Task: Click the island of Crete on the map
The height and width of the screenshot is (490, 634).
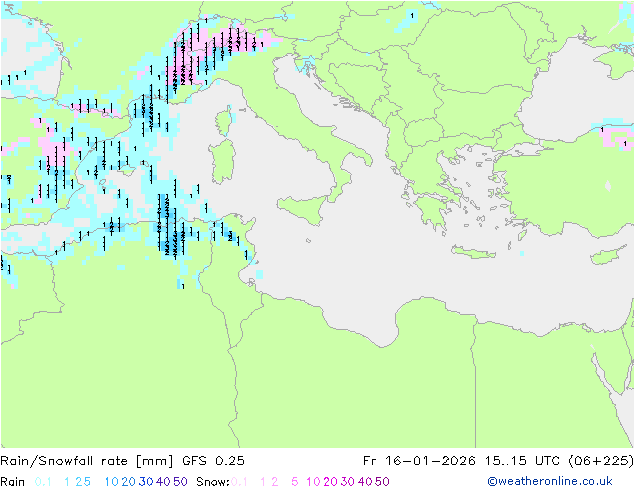Action: coord(473,252)
